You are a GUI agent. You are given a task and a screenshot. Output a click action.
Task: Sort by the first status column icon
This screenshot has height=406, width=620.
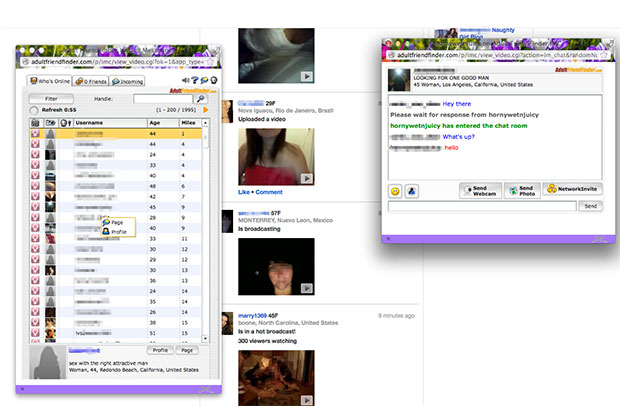35,123
